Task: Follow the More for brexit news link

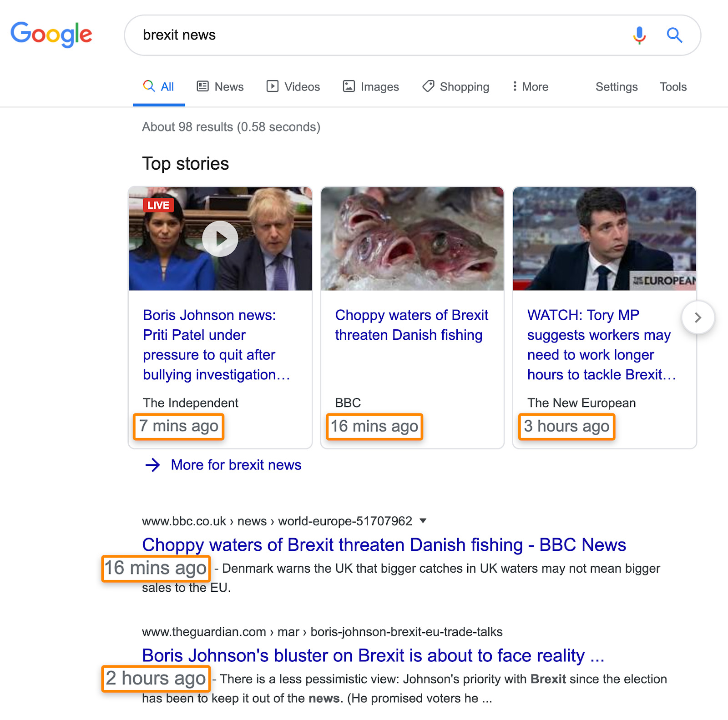Action: pos(236,465)
